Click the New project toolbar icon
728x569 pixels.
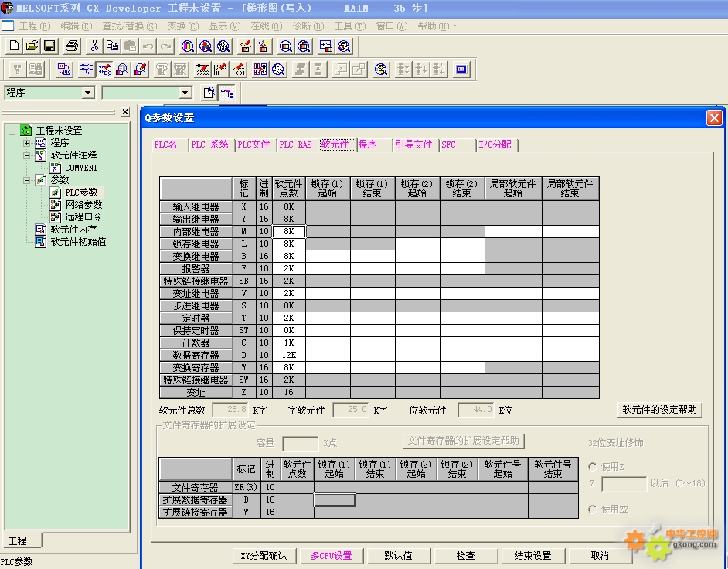[x=15, y=46]
